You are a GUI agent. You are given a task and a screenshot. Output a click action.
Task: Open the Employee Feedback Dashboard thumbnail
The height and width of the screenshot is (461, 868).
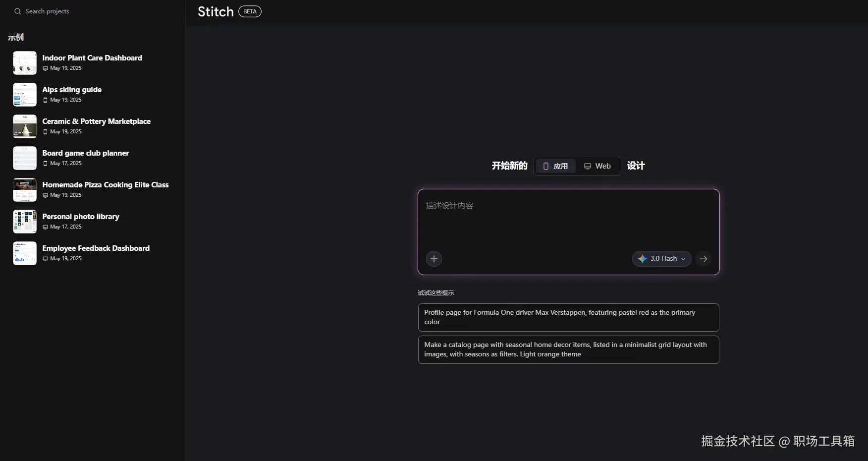click(25, 253)
